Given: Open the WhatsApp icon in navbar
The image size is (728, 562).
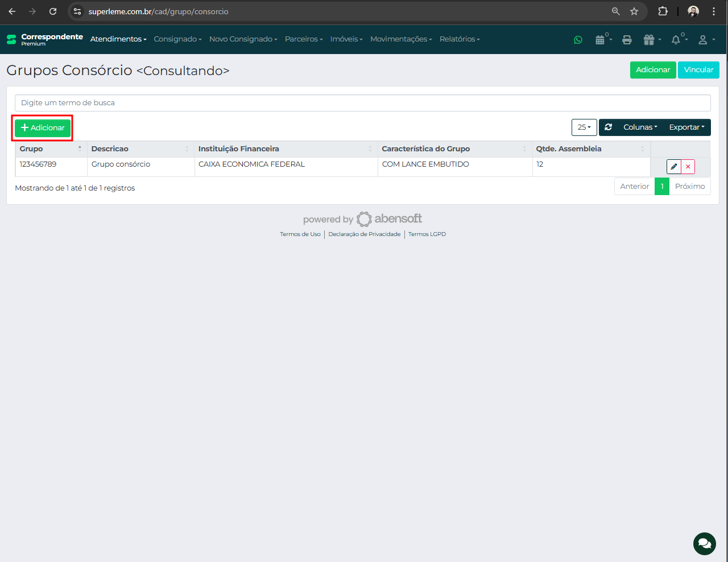Looking at the screenshot, I should point(578,40).
